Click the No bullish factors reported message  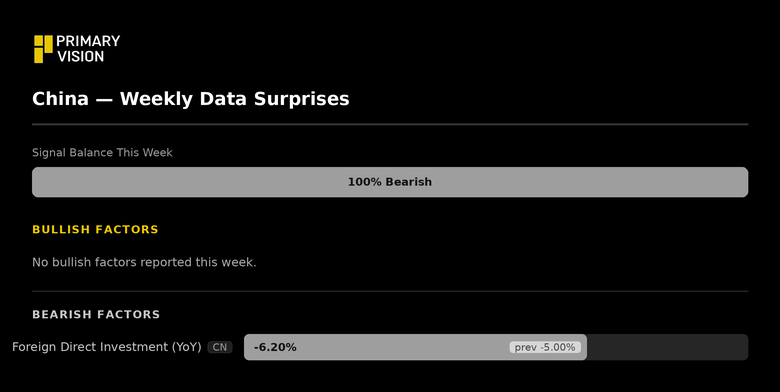tap(144, 262)
